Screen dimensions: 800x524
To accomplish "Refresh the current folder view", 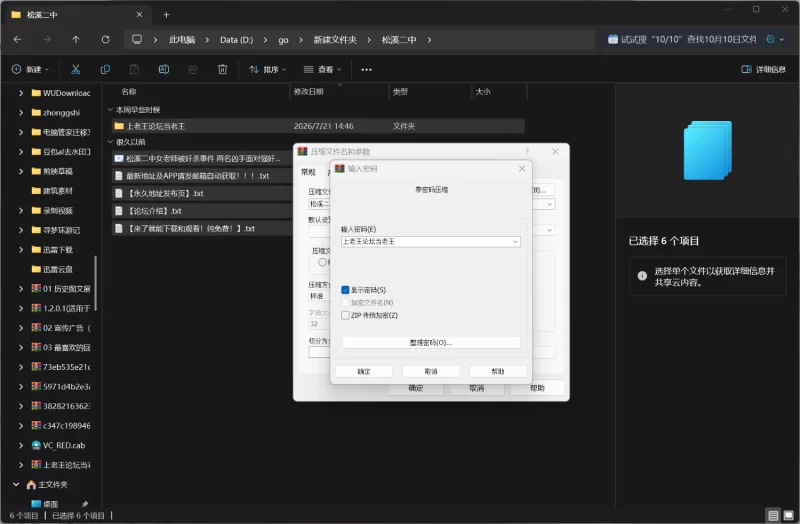I will tap(105, 39).
